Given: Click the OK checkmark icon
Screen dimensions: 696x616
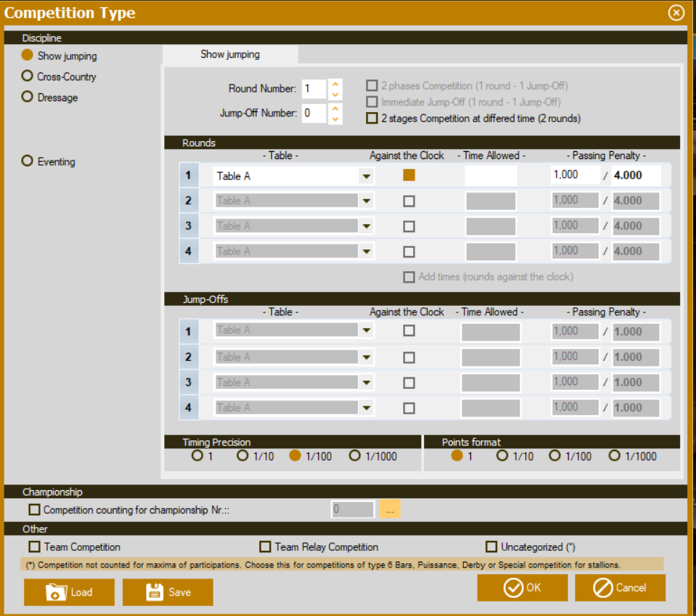Looking at the screenshot, I should (x=513, y=588).
